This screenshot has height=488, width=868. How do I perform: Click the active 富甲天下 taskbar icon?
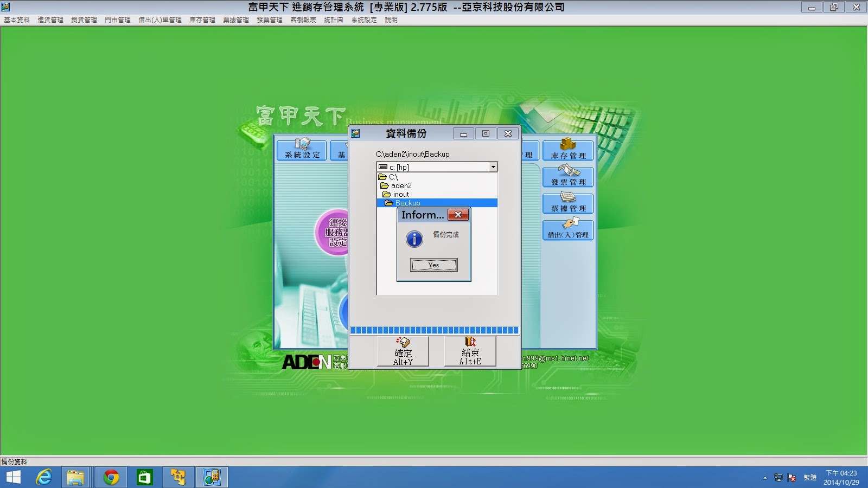(x=212, y=477)
